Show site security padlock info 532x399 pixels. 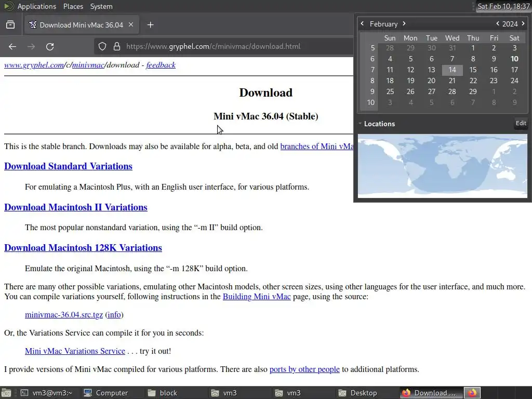pyautogui.click(x=117, y=46)
